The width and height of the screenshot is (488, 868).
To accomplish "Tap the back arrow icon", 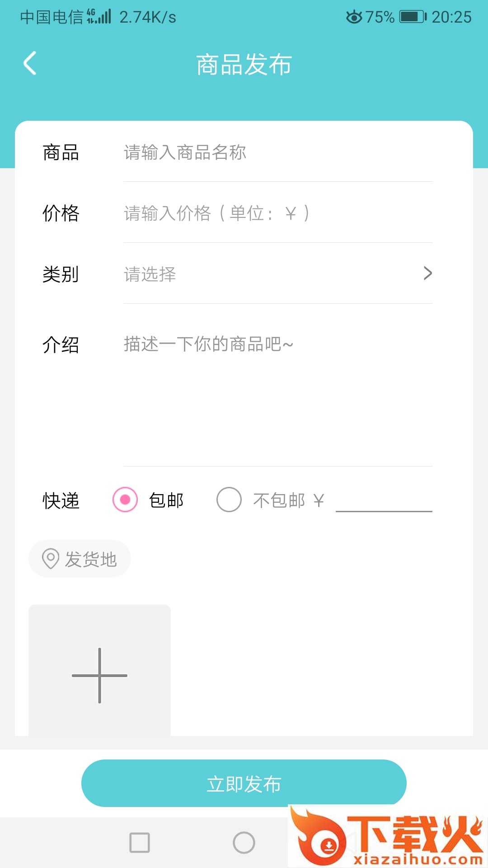I will 30,63.
